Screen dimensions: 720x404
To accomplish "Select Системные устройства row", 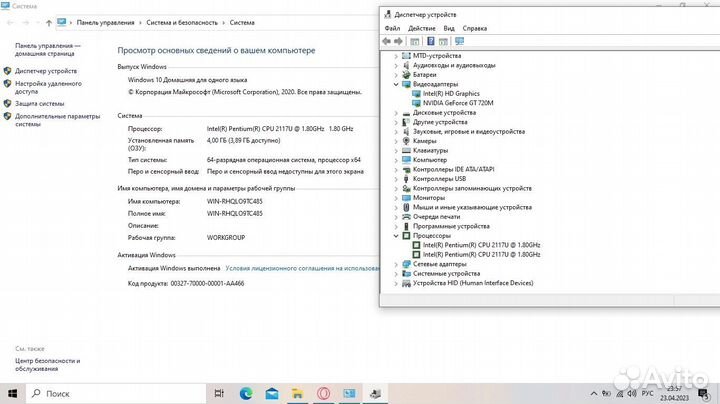I will pyautogui.click(x=446, y=274).
